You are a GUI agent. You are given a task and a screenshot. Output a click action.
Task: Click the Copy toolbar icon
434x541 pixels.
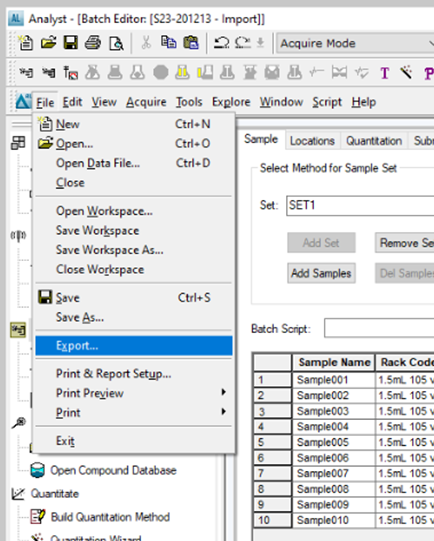[169, 43]
